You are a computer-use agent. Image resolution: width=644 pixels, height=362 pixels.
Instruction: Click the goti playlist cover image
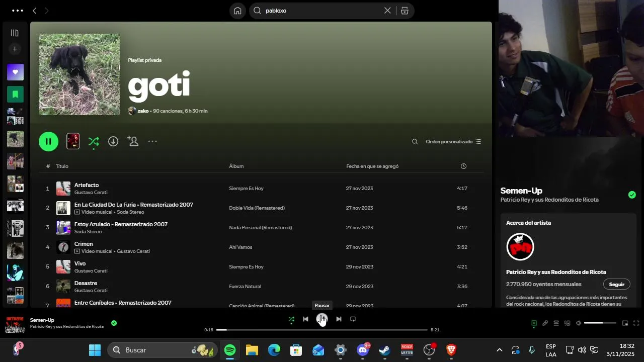coord(79,74)
